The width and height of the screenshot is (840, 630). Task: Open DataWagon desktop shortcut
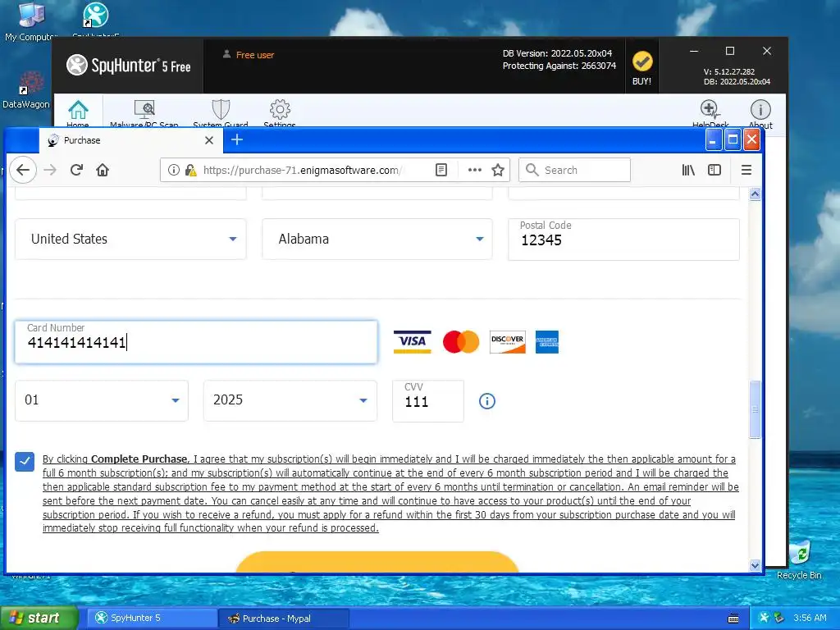(x=25, y=90)
